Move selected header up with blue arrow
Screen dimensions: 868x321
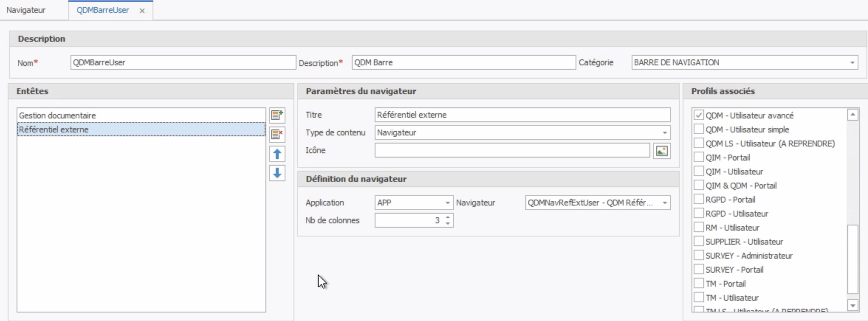(277, 154)
